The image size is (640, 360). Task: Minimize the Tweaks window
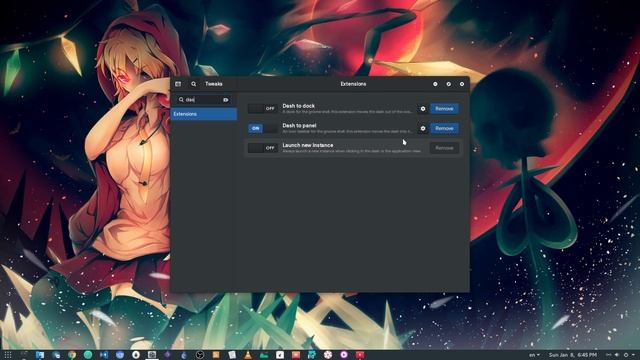[x=435, y=84]
